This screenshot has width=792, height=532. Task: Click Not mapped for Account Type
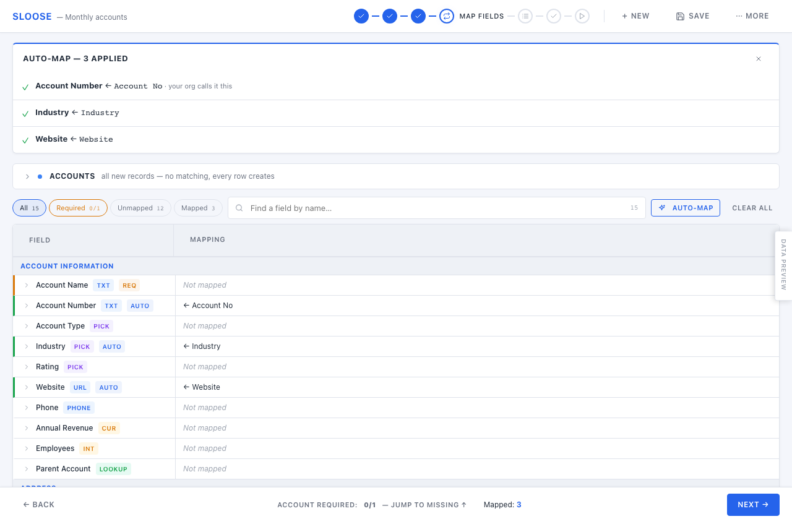pos(205,326)
